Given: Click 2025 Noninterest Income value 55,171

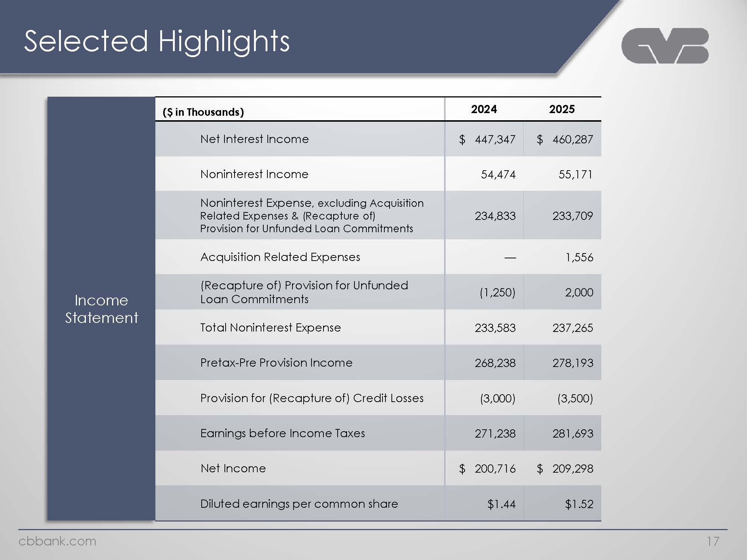Looking at the screenshot, I should [x=575, y=174].
